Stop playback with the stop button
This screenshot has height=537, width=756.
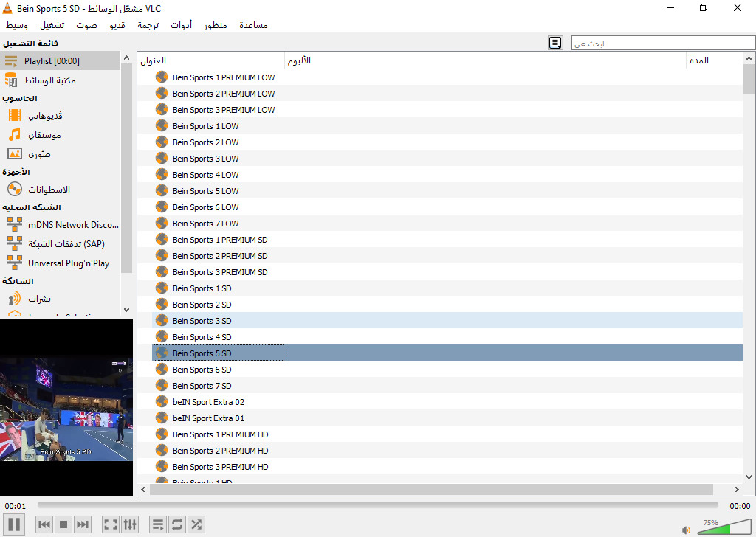(x=63, y=524)
